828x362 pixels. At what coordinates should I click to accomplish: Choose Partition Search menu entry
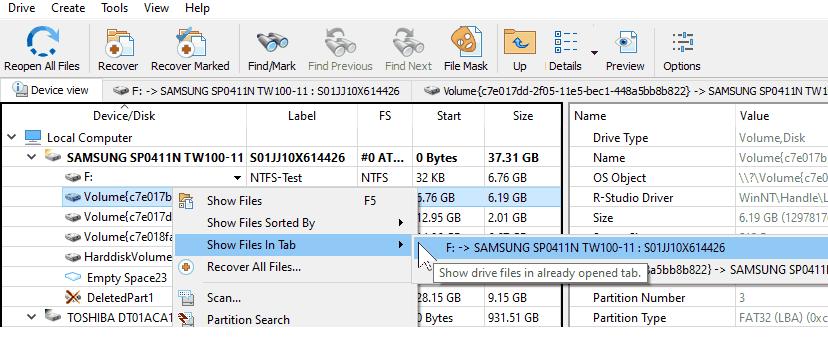pos(293,320)
